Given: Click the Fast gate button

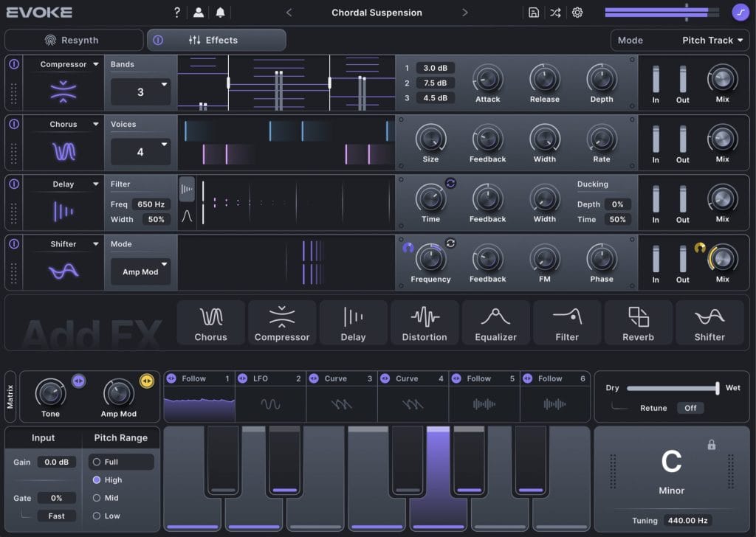Looking at the screenshot, I should 57,516.
